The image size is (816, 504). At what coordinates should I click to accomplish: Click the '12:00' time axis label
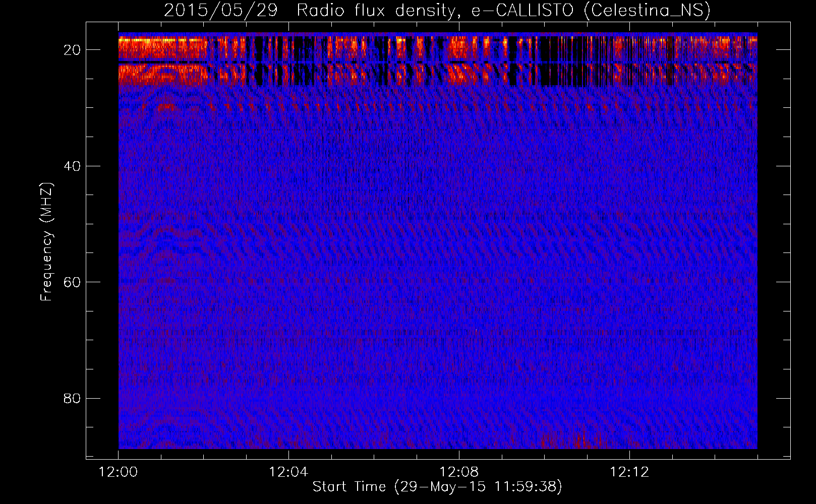tap(119, 472)
